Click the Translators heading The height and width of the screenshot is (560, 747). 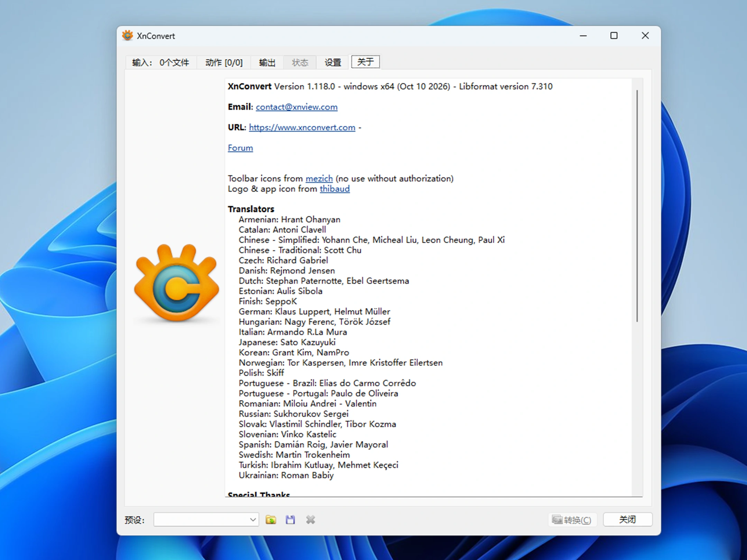point(251,209)
